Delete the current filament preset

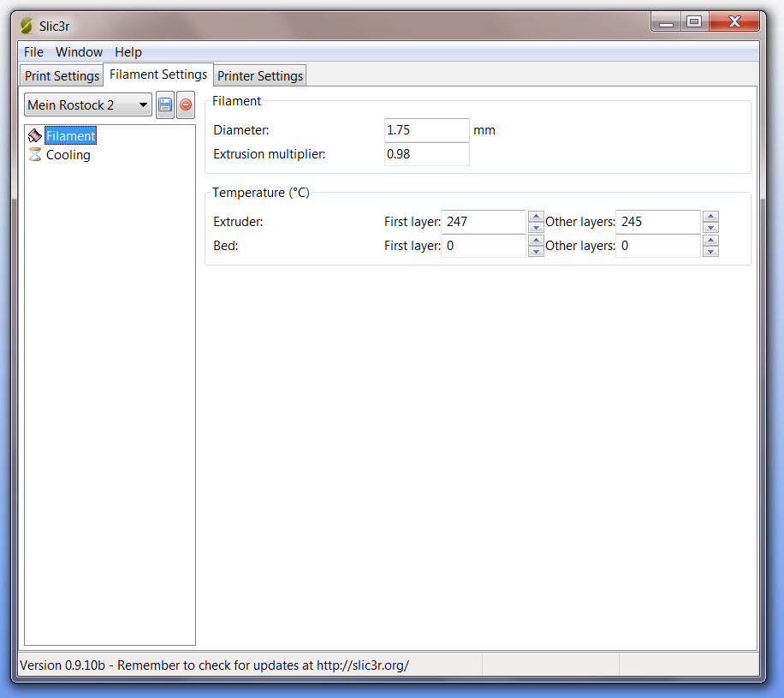186,105
